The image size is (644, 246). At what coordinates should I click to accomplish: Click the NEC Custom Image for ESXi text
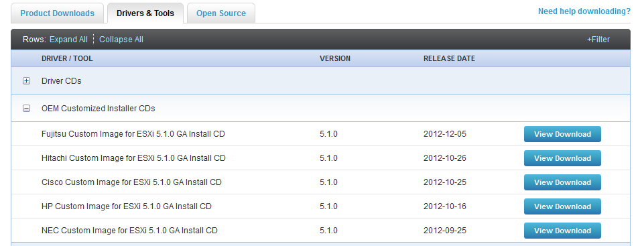point(129,231)
